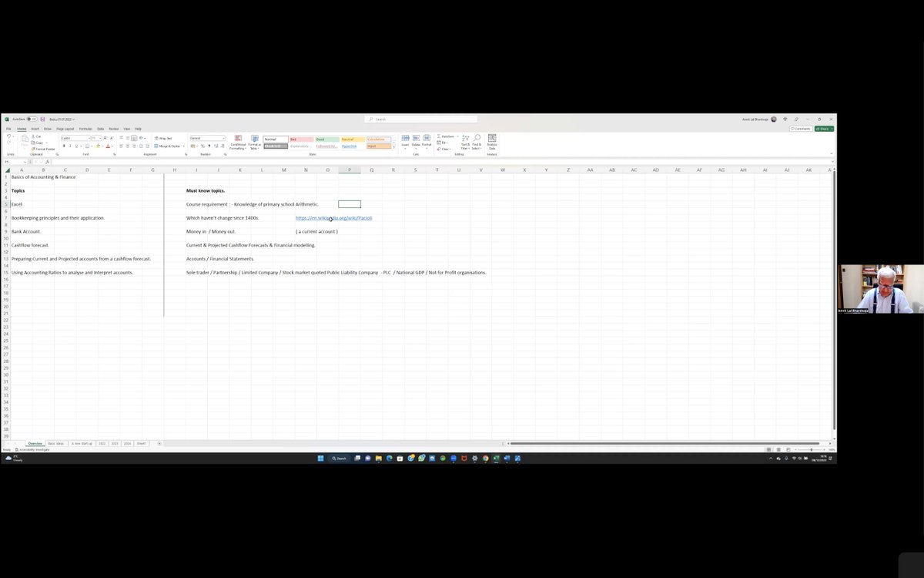This screenshot has width=924, height=578.
Task: Toggle Underline formatting
Action: (x=76, y=146)
